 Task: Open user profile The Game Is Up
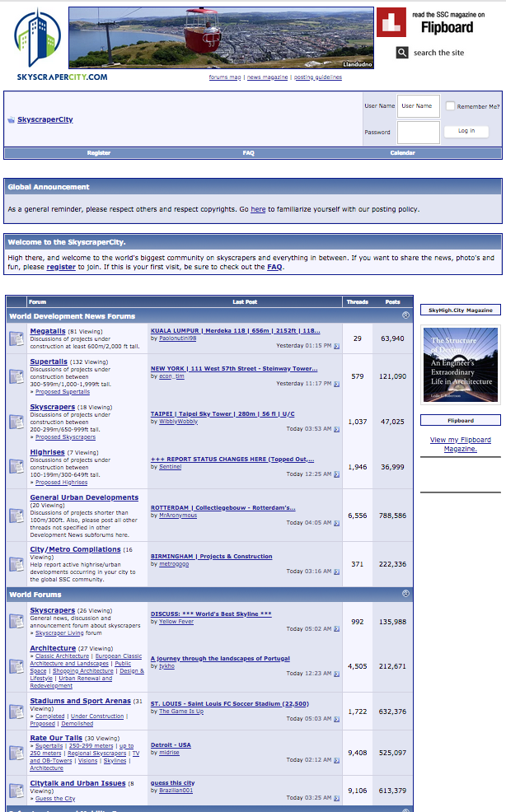coord(181,712)
